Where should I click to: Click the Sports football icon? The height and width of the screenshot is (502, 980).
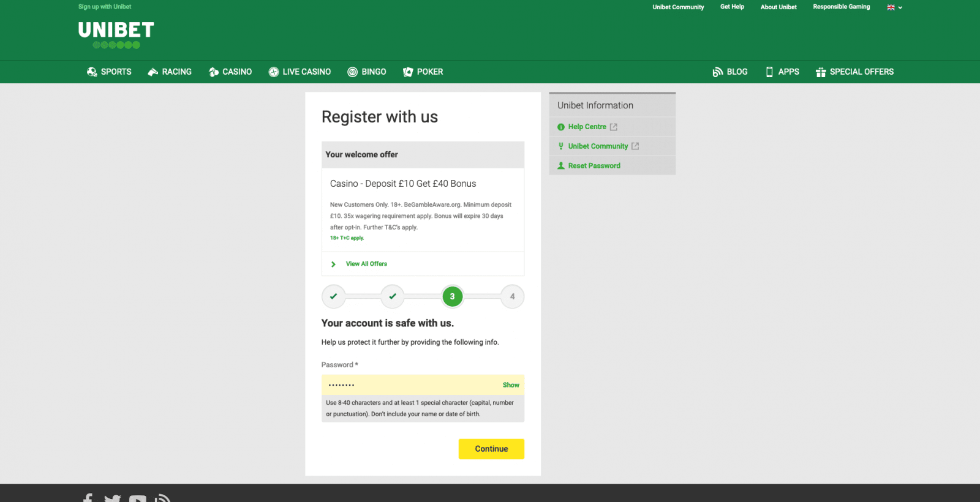(92, 72)
